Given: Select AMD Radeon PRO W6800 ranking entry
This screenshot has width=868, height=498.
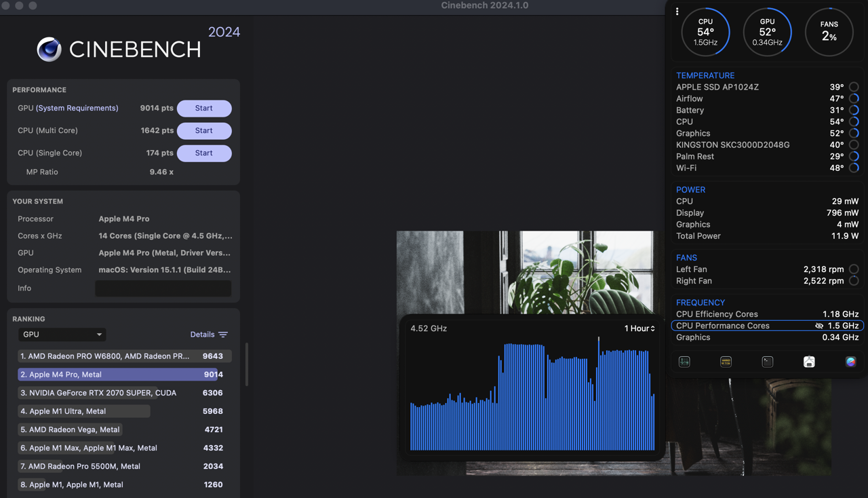Looking at the screenshot, I should pyautogui.click(x=125, y=356).
